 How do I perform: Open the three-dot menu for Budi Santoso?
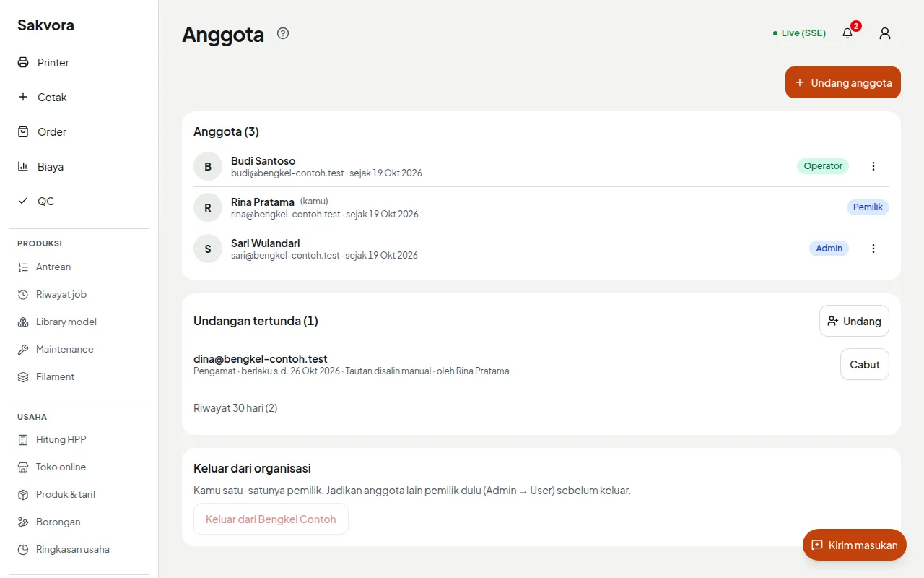873,166
